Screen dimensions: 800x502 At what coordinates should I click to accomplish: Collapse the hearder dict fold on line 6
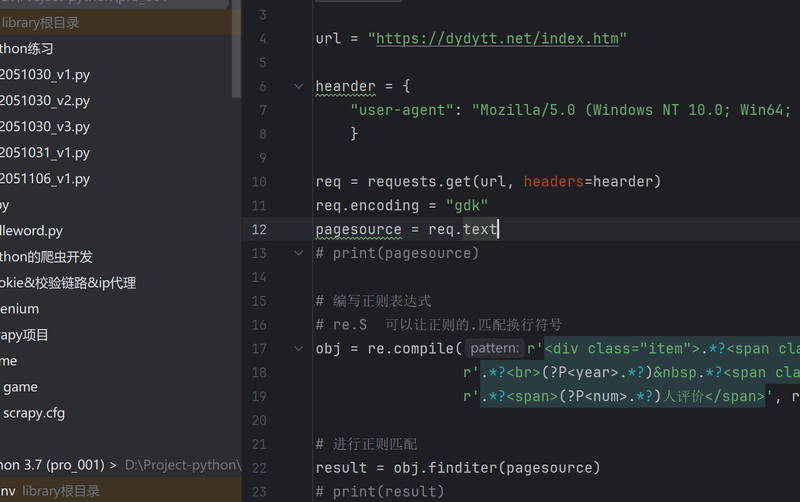coord(298,86)
